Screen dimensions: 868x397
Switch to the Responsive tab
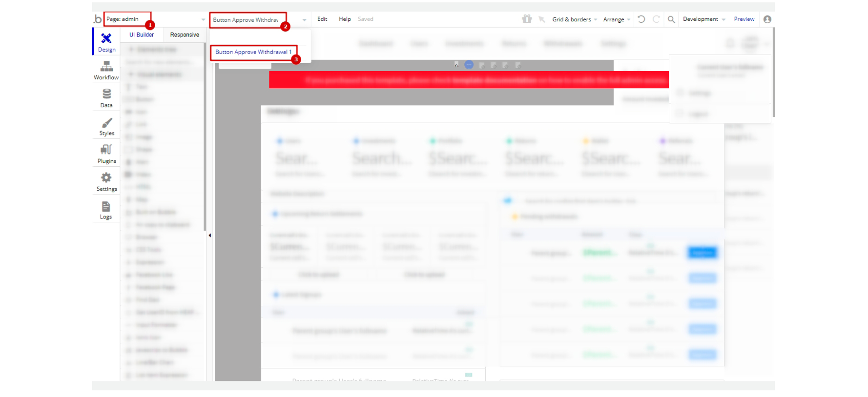(185, 35)
